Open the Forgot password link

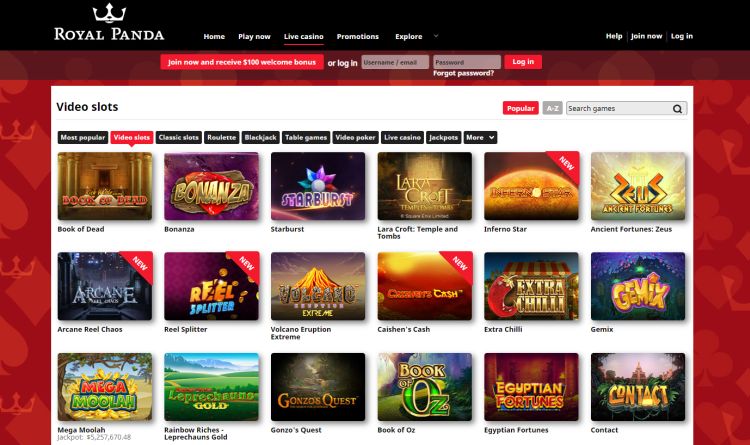[x=463, y=73]
